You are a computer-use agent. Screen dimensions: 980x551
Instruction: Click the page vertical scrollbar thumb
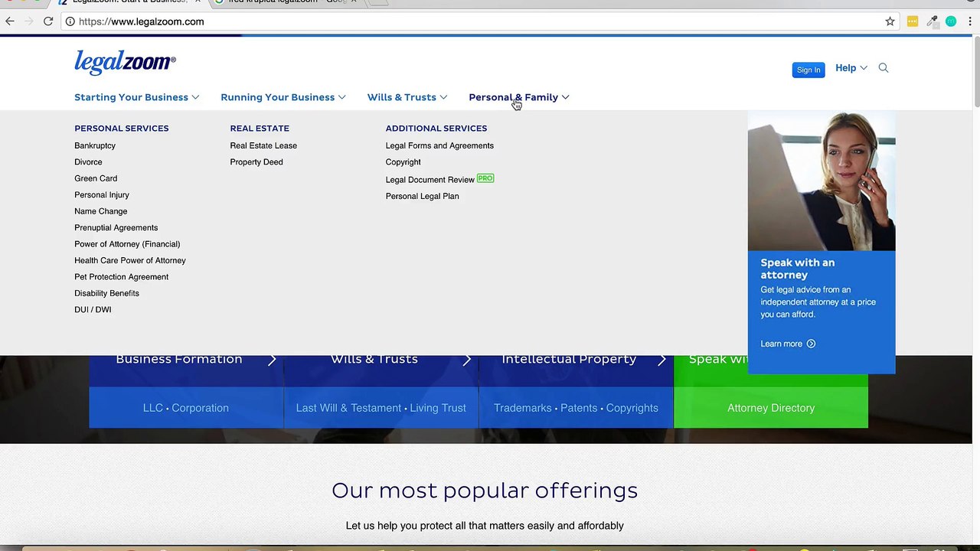coord(976,71)
